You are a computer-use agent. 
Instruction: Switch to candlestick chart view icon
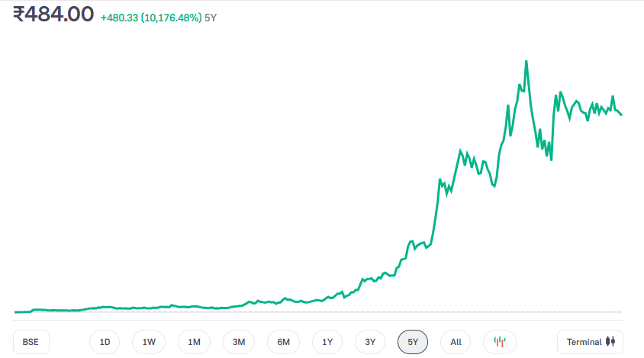501,342
